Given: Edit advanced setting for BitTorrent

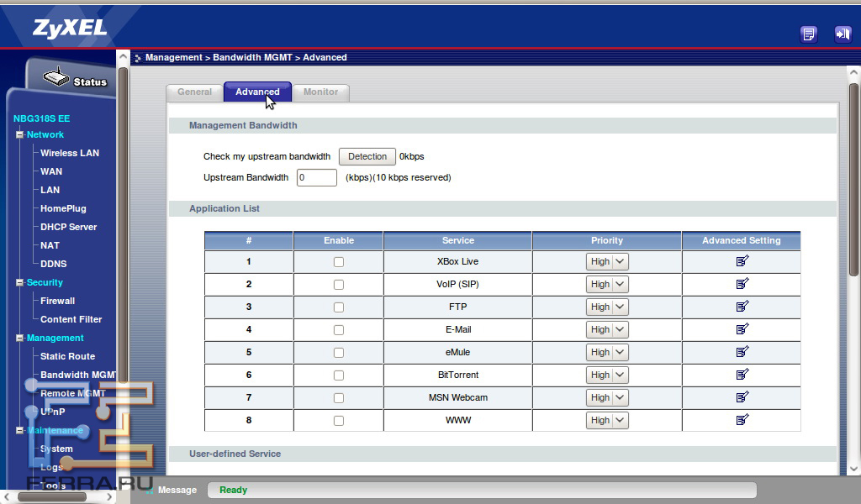Looking at the screenshot, I should point(742,375).
